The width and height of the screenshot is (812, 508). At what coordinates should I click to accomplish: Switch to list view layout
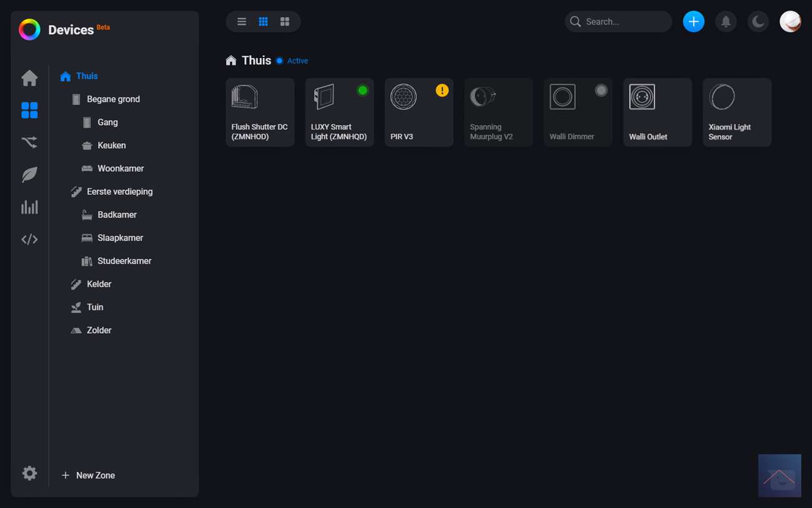pos(242,22)
